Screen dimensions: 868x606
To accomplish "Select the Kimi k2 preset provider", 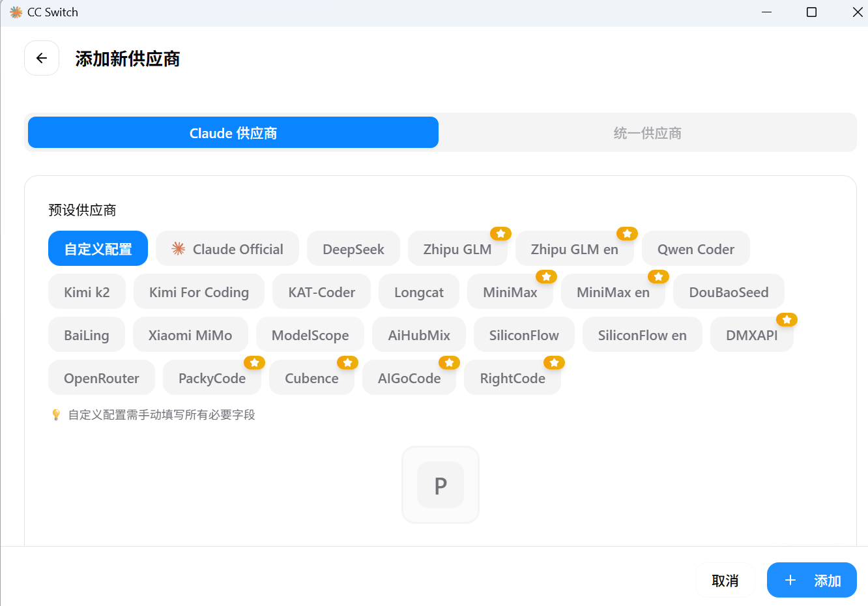I will pos(87,291).
